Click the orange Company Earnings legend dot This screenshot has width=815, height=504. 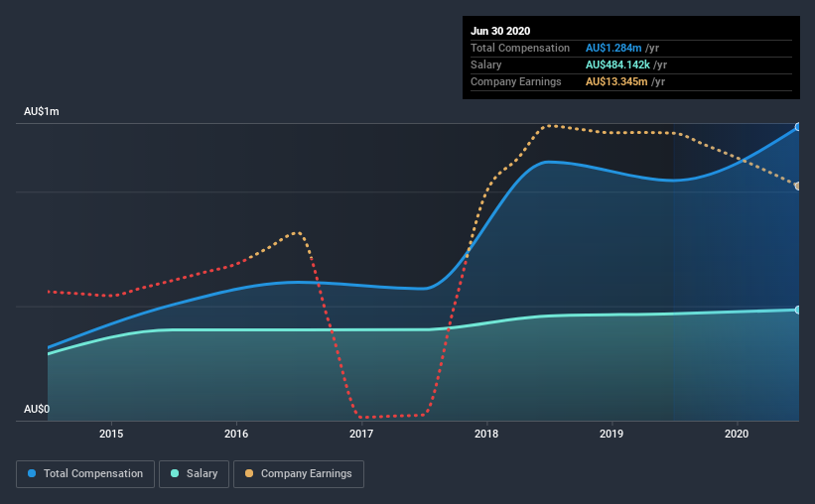pyautogui.click(x=249, y=473)
